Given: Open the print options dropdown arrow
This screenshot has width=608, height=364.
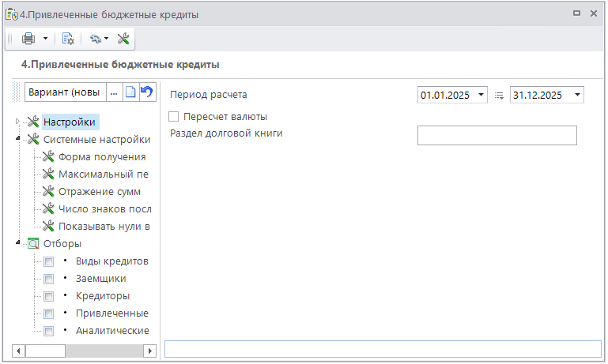Looking at the screenshot, I should (x=45, y=38).
